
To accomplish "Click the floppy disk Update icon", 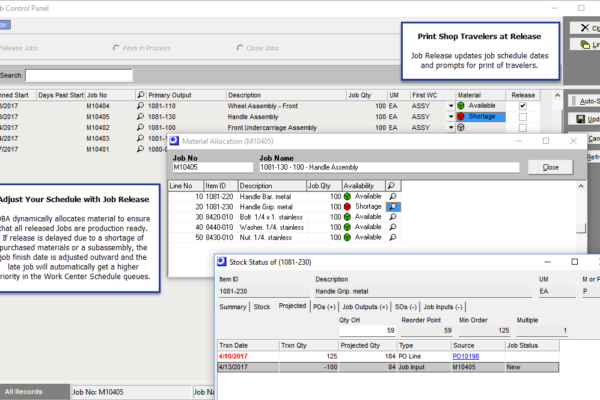I will [580, 119].
